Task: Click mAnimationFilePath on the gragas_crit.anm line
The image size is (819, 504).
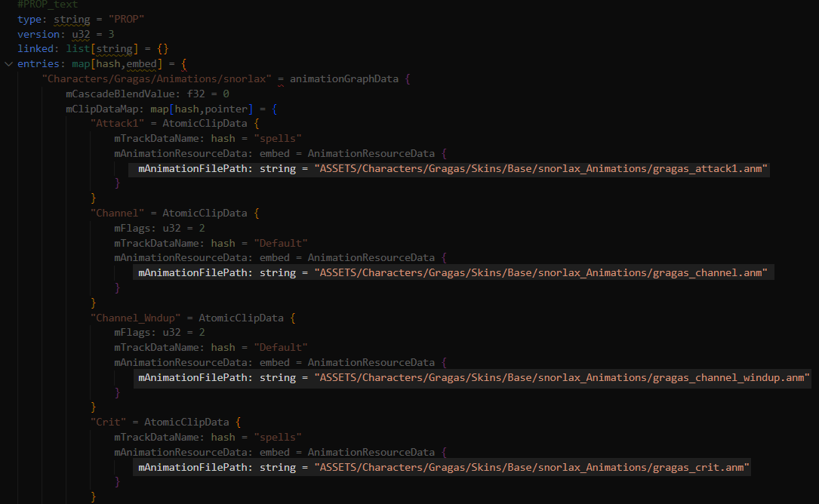Action: [192, 468]
